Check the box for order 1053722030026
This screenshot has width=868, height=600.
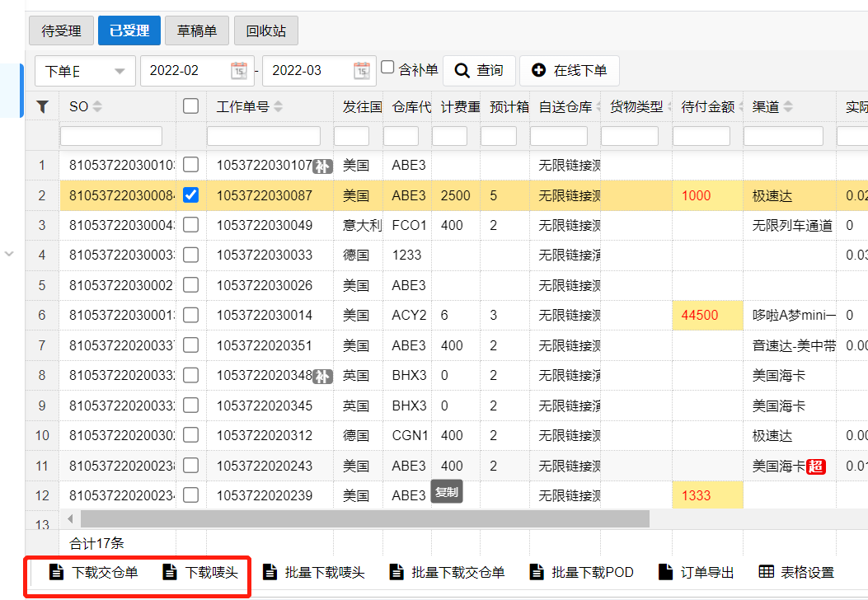click(x=190, y=284)
